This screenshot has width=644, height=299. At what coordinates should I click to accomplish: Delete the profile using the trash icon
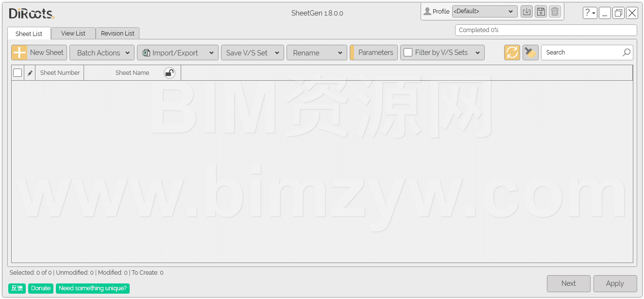point(555,12)
